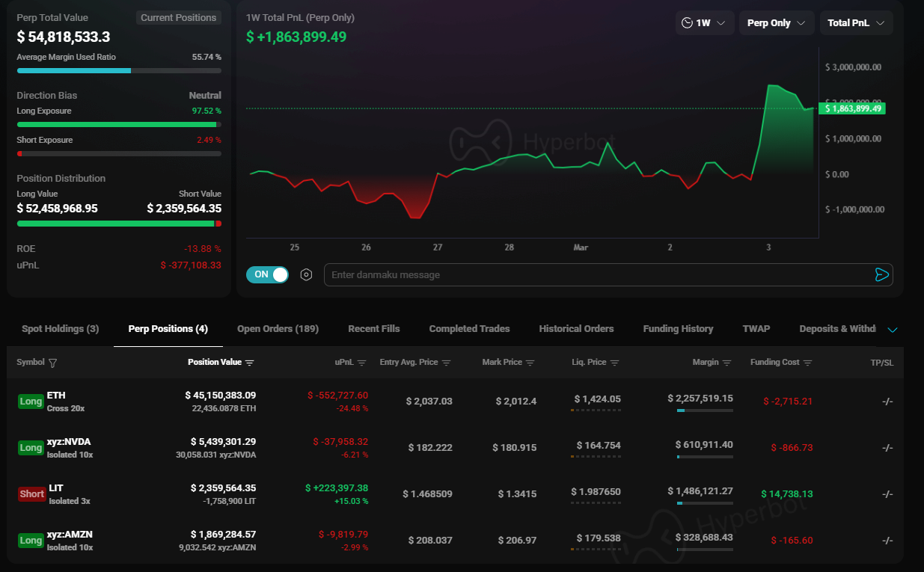
Task: Sort by Entry Avg. Price icon
Action: pyautogui.click(x=446, y=363)
